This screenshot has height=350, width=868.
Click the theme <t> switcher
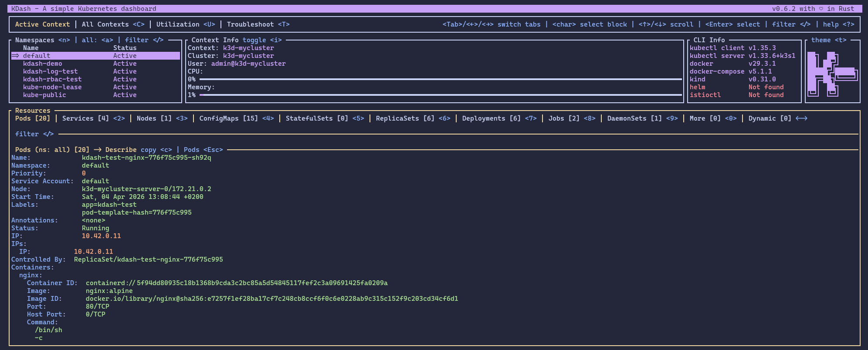[829, 40]
